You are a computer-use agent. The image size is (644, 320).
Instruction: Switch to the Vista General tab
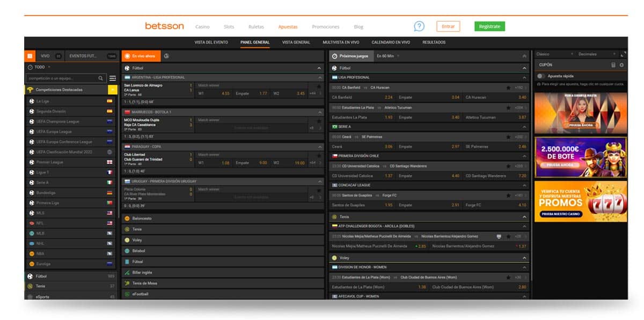[x=296, y=42]
